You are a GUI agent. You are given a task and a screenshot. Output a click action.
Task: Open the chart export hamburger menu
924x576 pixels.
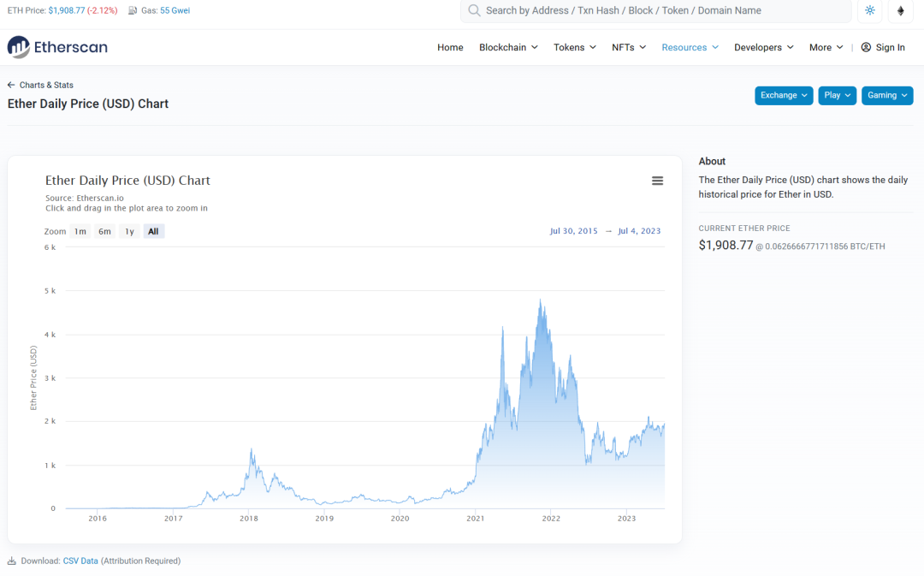(x=657, y=181)
